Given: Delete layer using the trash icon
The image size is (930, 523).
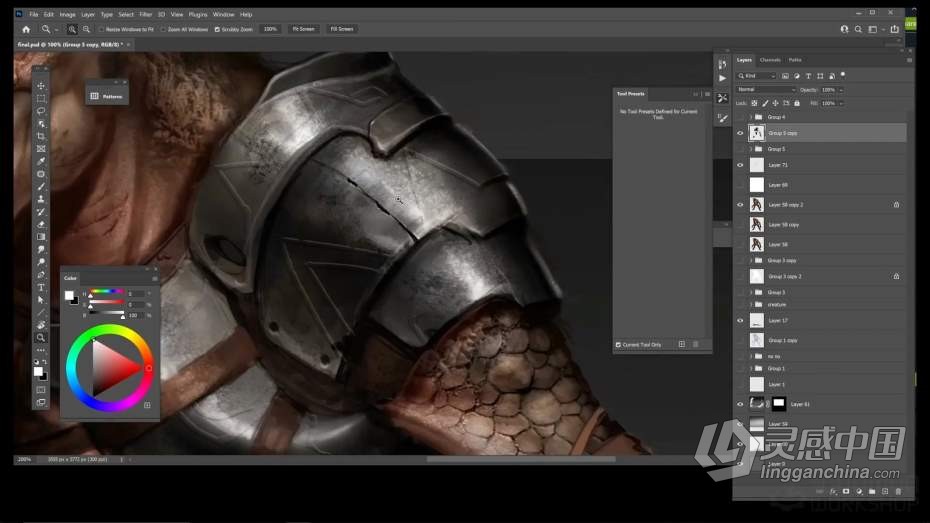Looking at the screenshot, I should pyautogui.click(x=898, y=491).
